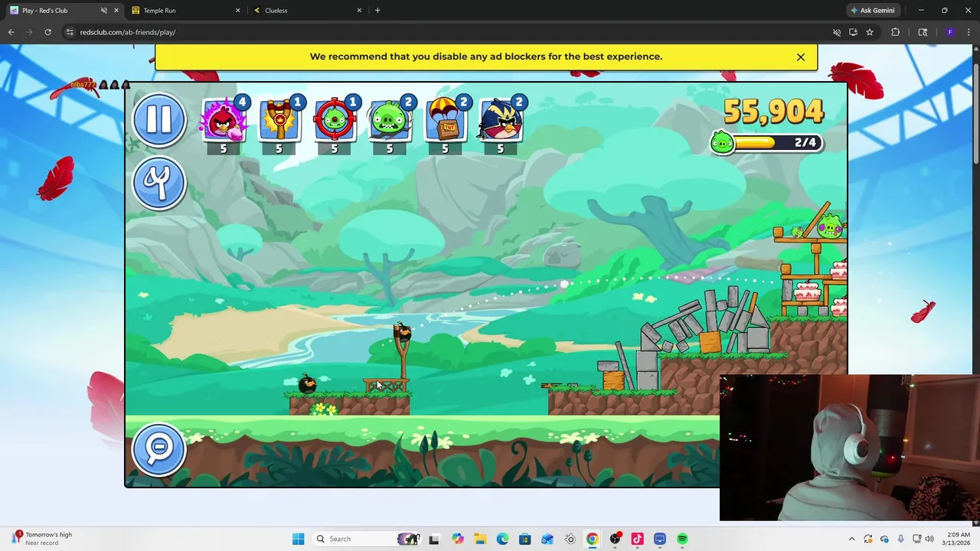Show hidden system tray icons
The image size is (980, 551).
851,539
